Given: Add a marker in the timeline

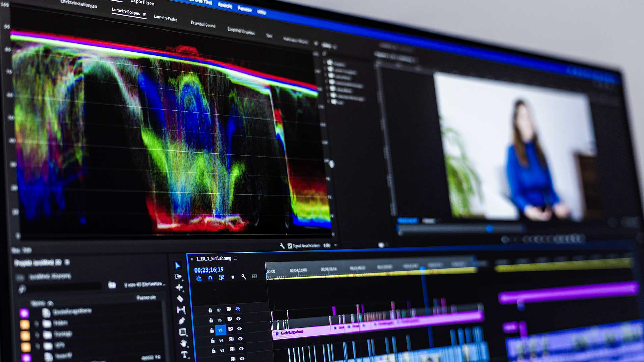Looking at the screenshot, I should 233,277.
